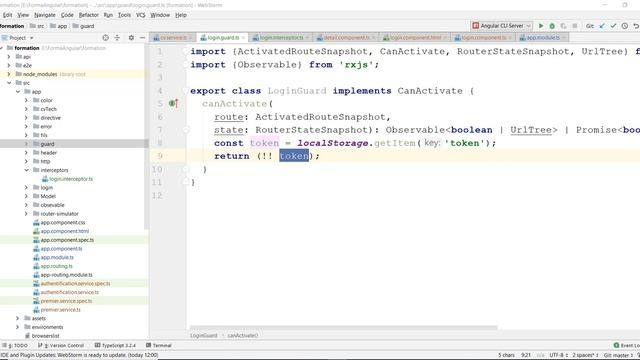The width and height of the screenshot is (640, 360).
Task: Select app-routing.module.ts file
Action: (66, 275)
